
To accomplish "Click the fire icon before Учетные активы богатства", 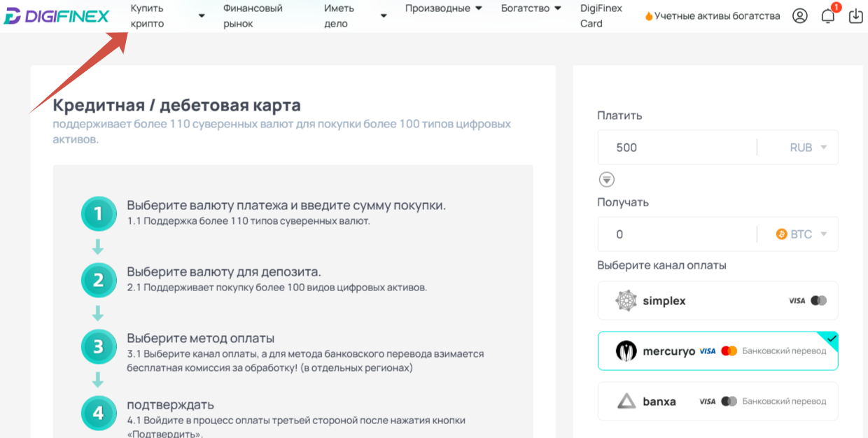I will point(648,16).
